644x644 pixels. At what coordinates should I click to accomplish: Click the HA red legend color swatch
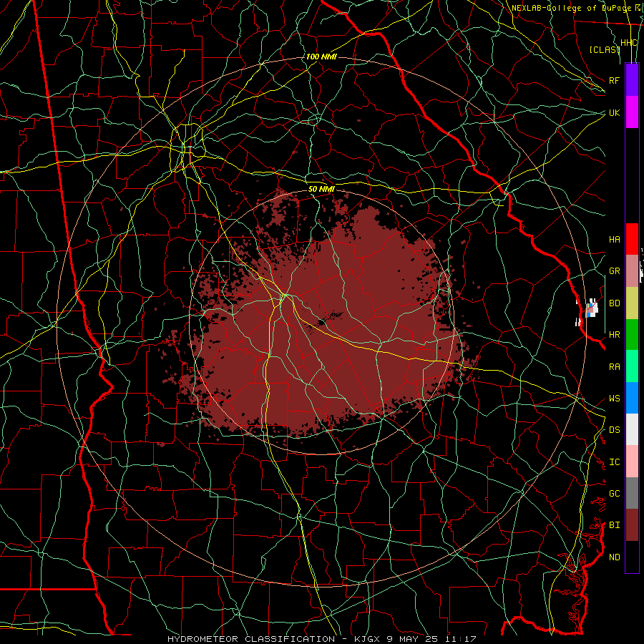(632, 239)
